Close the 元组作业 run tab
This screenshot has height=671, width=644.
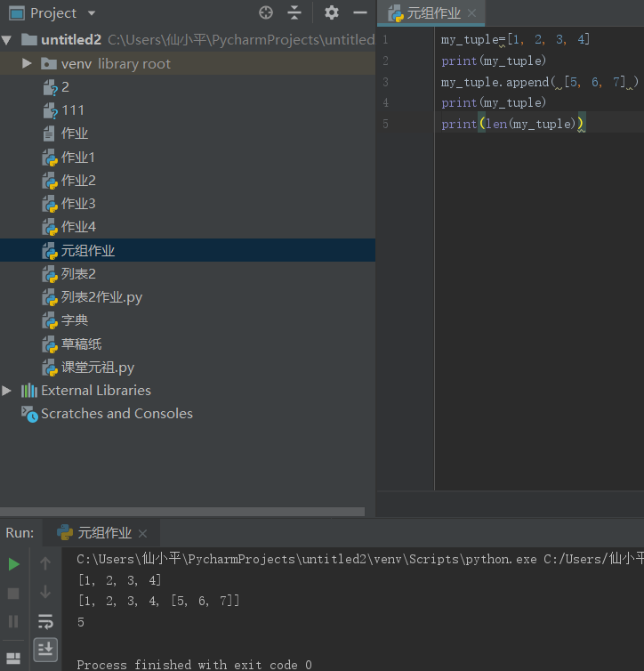pos(143,534)
